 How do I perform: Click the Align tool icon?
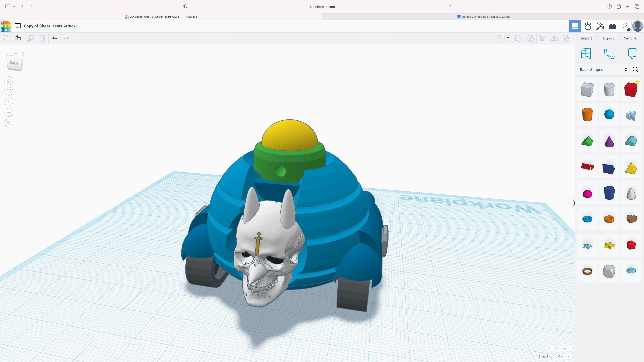click(543, 38)
